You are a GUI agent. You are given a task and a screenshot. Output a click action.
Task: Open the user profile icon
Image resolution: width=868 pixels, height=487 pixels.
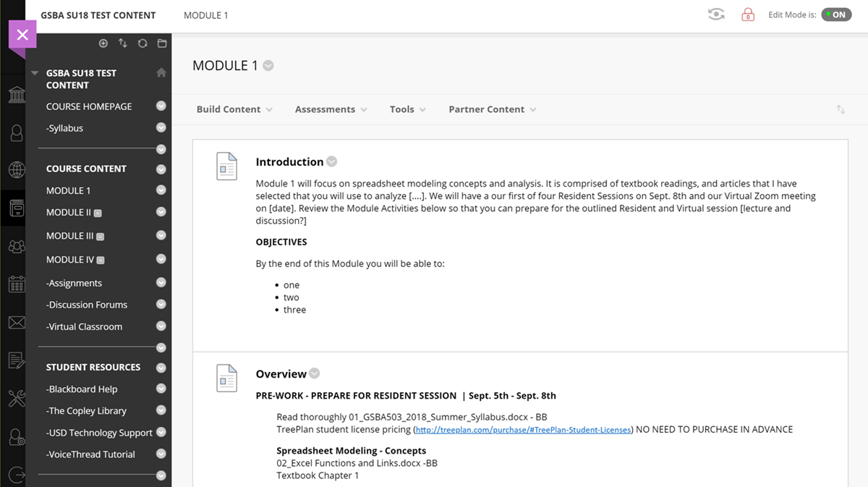click(x=16, y=133)
